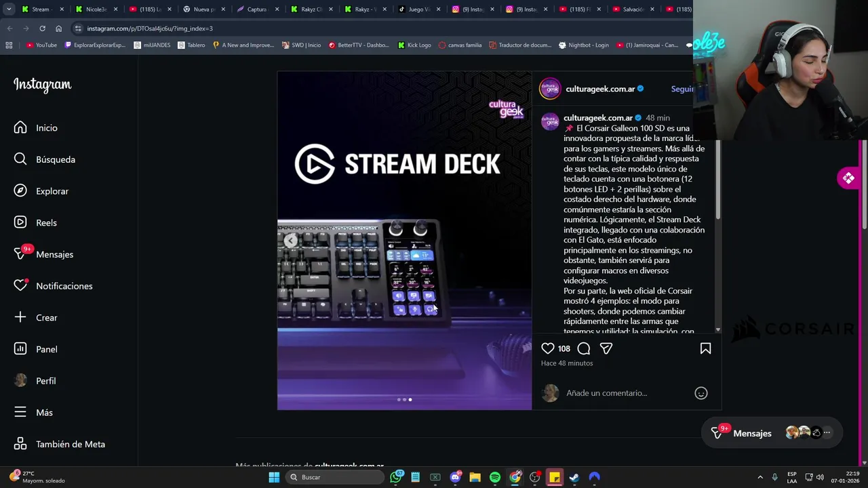Open emoji picker in the comment box

click(701, 393)
